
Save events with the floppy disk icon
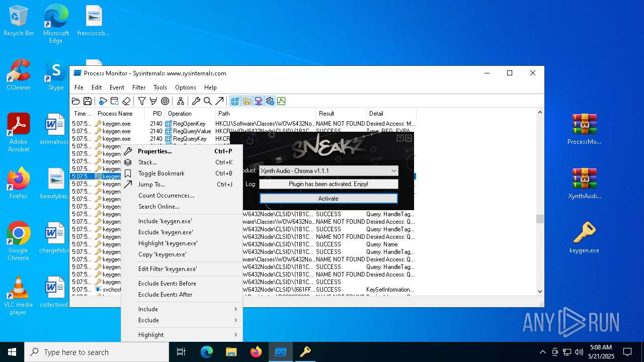tap(87, 101)
